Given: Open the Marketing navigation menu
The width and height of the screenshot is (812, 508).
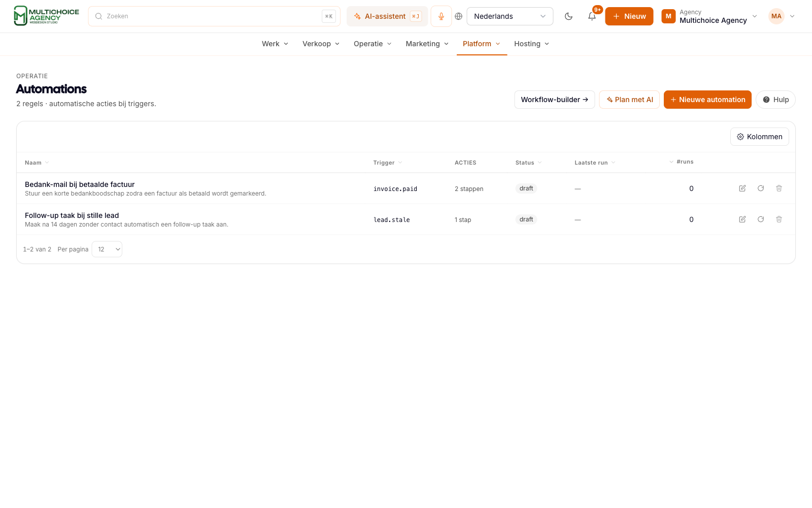Looking at the screenshot, I should (x=427, y=44).
